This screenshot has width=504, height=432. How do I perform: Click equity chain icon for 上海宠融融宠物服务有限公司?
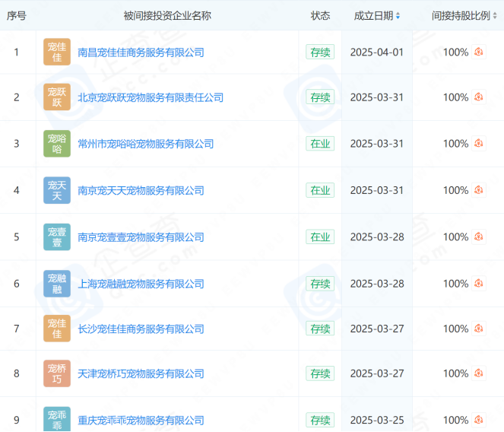pyautogui.click(x=479, y=284)
